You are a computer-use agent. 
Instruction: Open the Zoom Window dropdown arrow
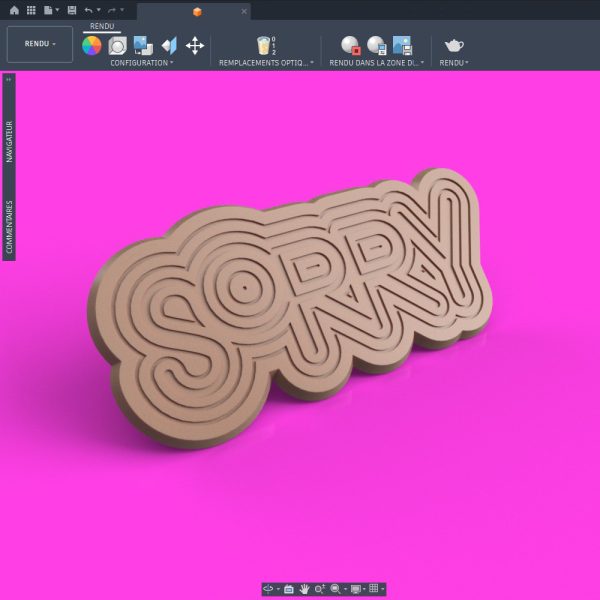coord(346,589)
